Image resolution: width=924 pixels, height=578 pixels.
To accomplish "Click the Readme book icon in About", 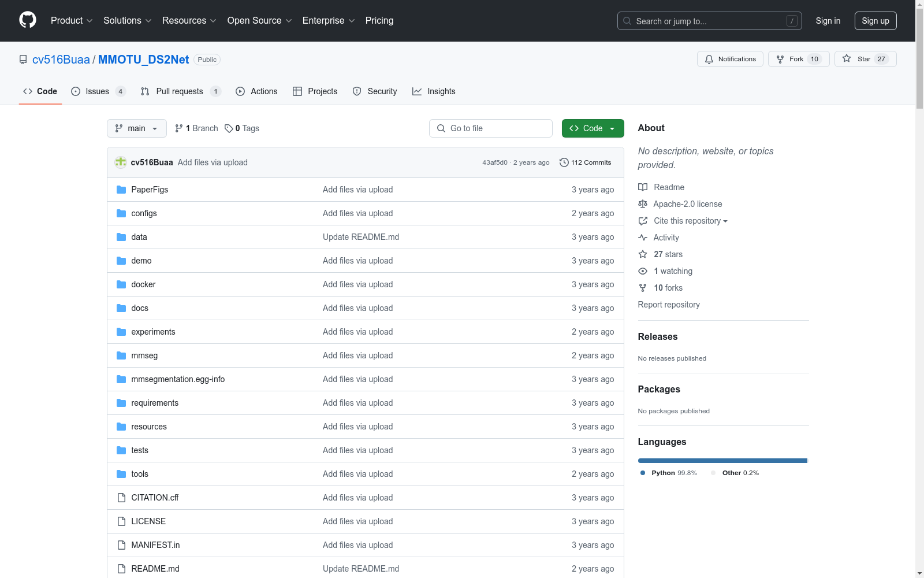I will 643,187.
